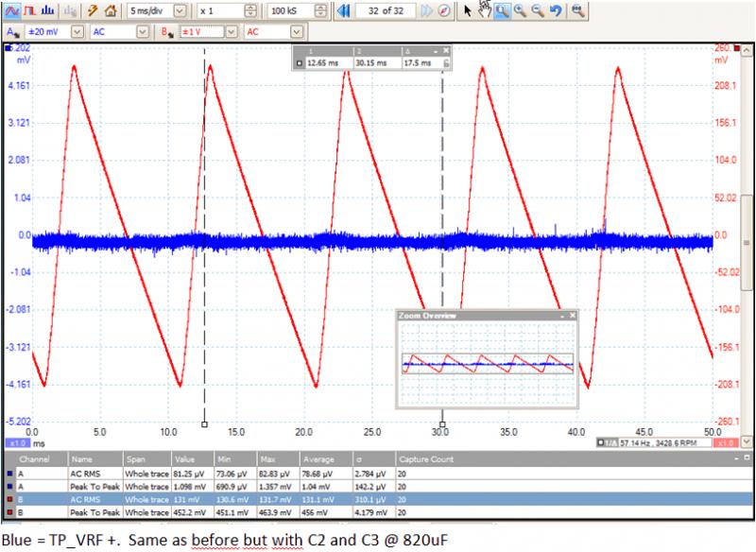Click the Zoom Overview thumbnail waveform
This screenshot has width=756, height=552.
488,364
